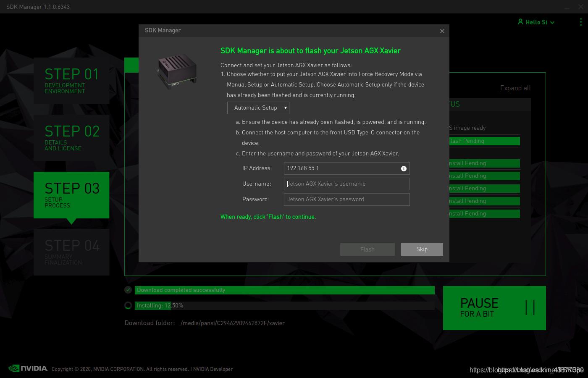
Task: Click the info icon in IP Address field
Action: (x=404, y=168)
